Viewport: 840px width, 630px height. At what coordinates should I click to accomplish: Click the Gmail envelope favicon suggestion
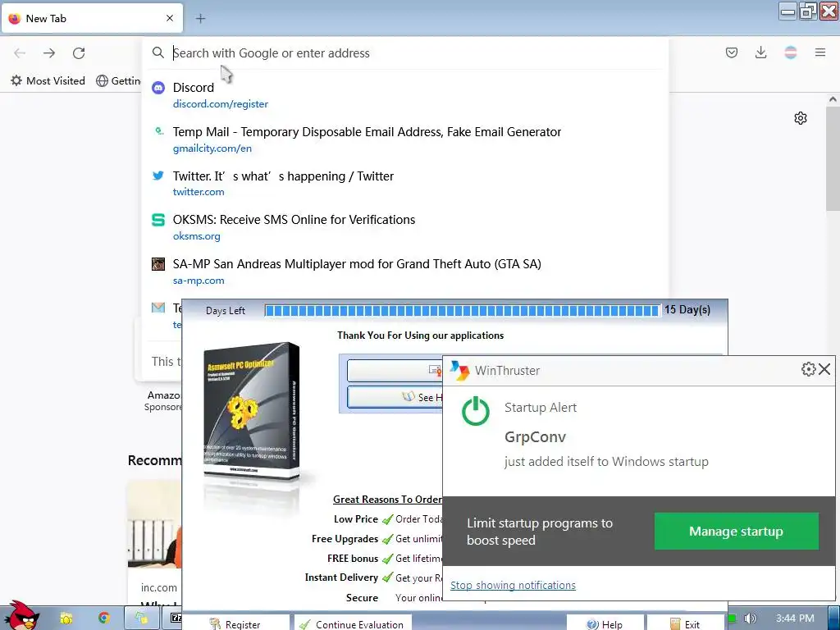pos(158,308)
